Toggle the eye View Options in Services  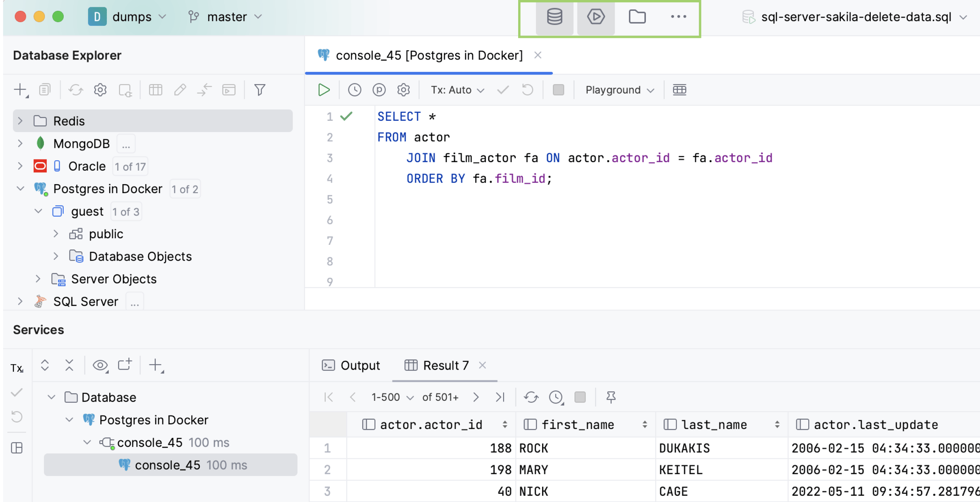tap(100, 365)
